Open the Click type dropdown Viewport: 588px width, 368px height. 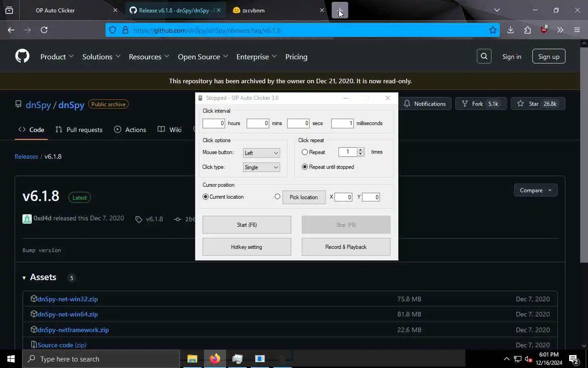(x=261, y=167)
